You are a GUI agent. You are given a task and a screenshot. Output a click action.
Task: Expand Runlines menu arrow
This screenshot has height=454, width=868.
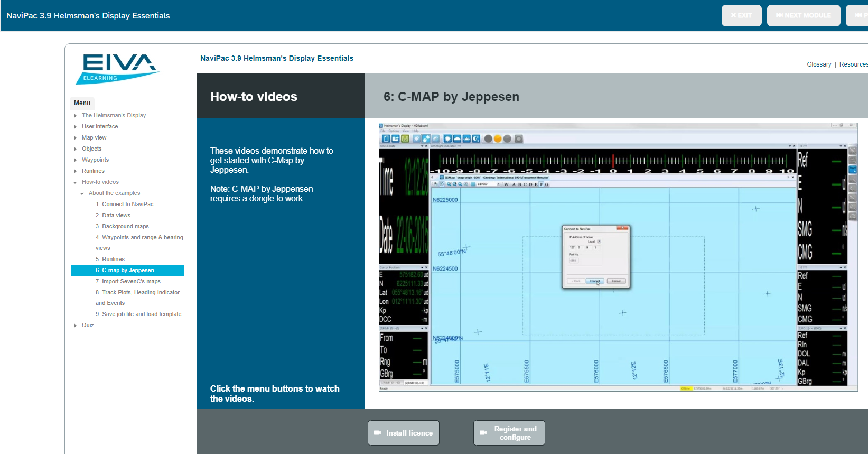click(76, 171)
